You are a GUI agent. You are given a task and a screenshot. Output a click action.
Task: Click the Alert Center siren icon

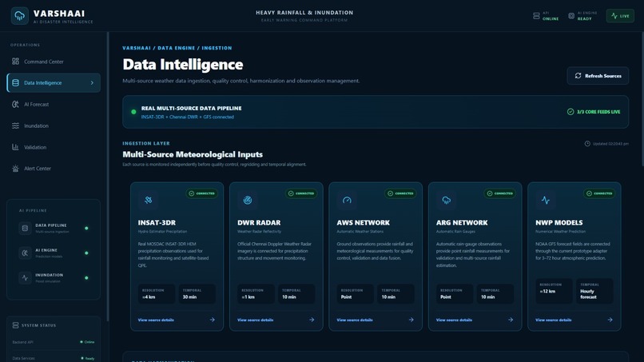coord(15,169)
